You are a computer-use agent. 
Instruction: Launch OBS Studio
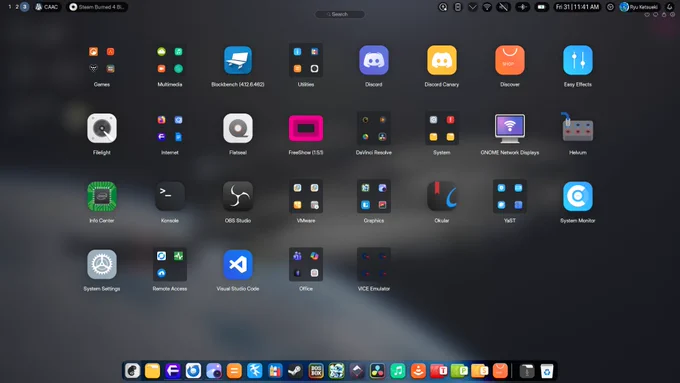[238, 196]
